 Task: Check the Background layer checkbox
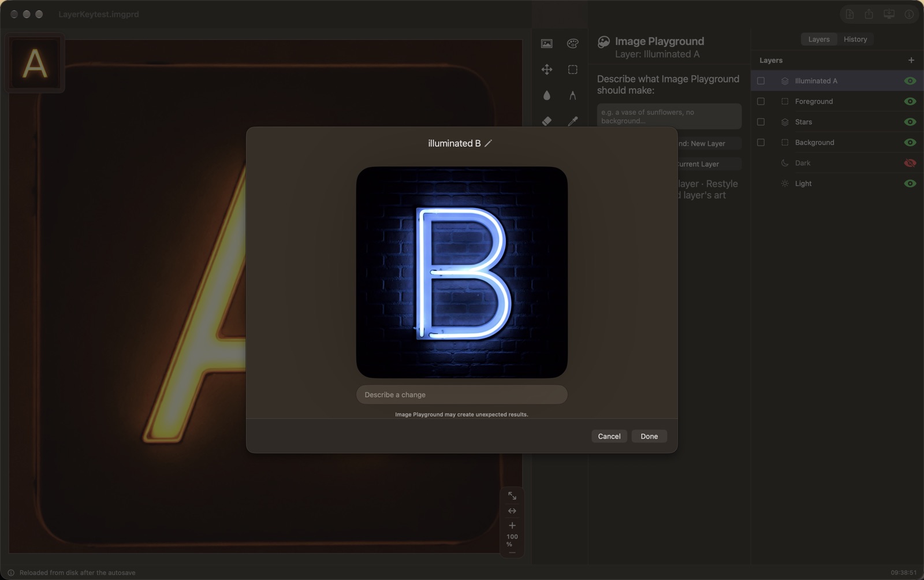(761, 142)
